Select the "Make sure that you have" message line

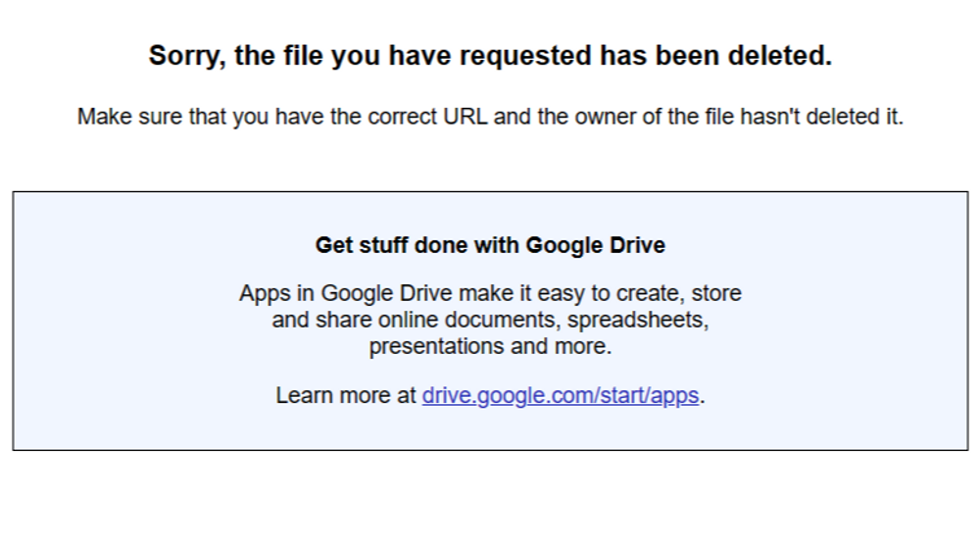tap(490, 117)
